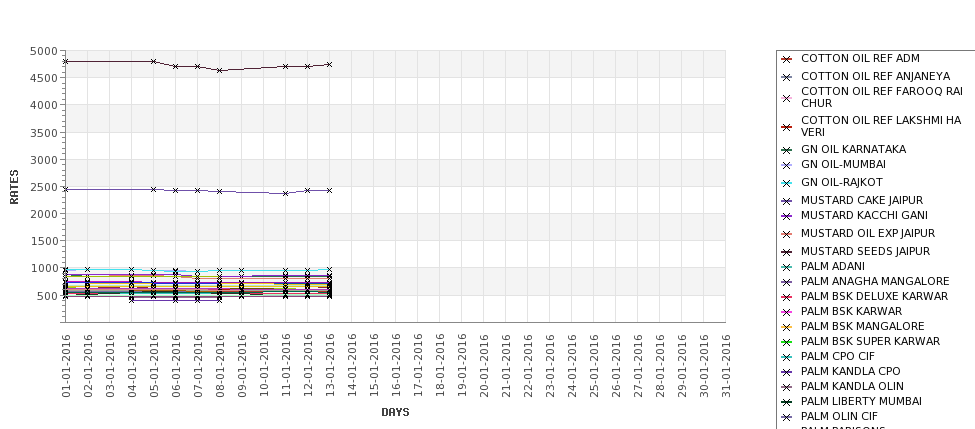
Task: Click the 31-01-2016 date label
Action: click(x=726, y=366)
